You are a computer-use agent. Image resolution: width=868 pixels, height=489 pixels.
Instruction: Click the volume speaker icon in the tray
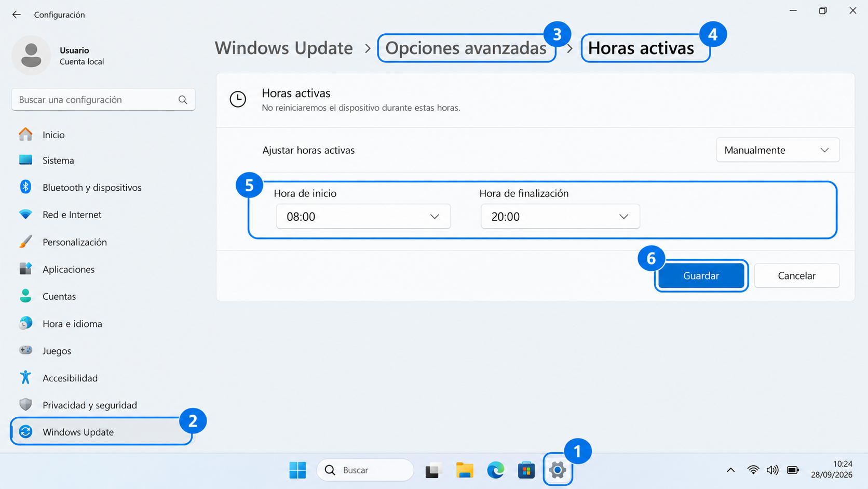click(772, 470)
